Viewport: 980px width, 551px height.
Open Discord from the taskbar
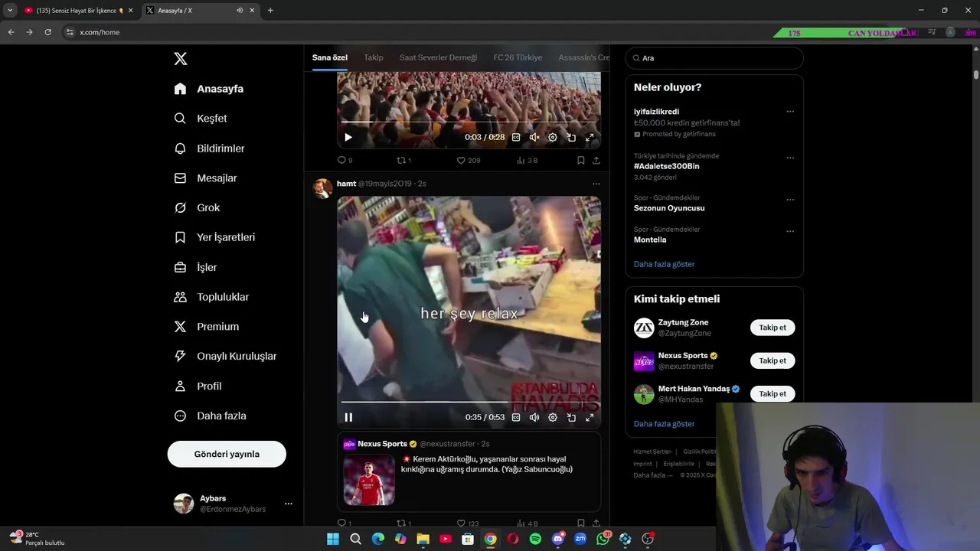pos(558,539)
